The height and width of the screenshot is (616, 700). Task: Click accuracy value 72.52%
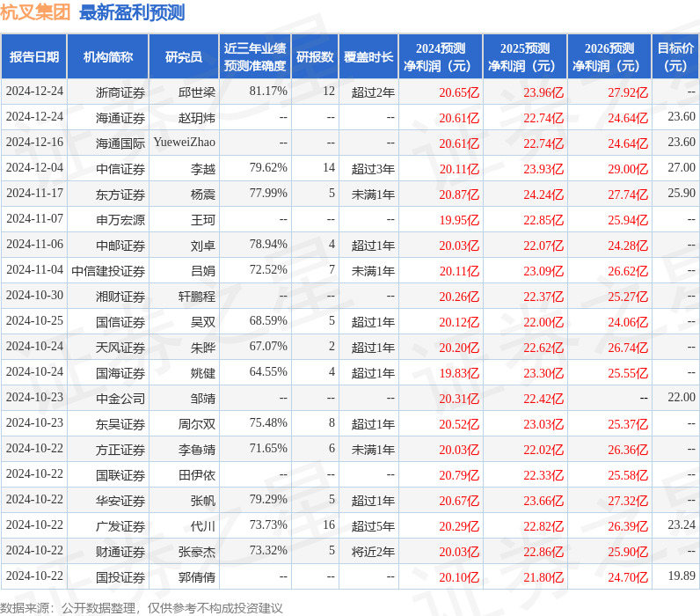coord(268,269)
